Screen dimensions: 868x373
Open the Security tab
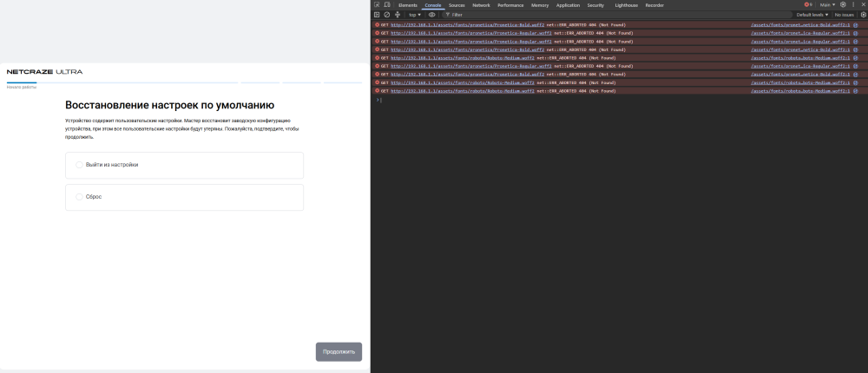point(595,5)
